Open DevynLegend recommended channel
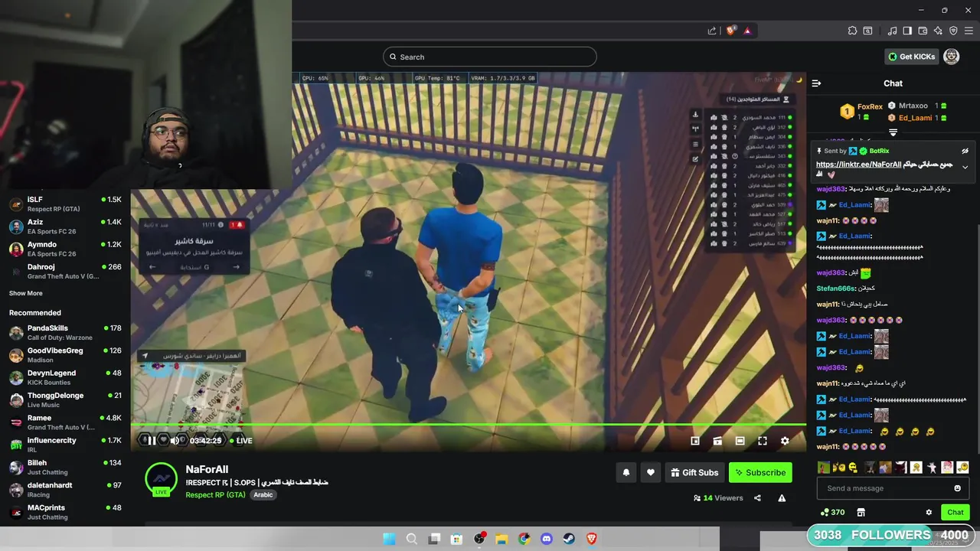This screenshot has width=980, height=551. click(66, 377)
